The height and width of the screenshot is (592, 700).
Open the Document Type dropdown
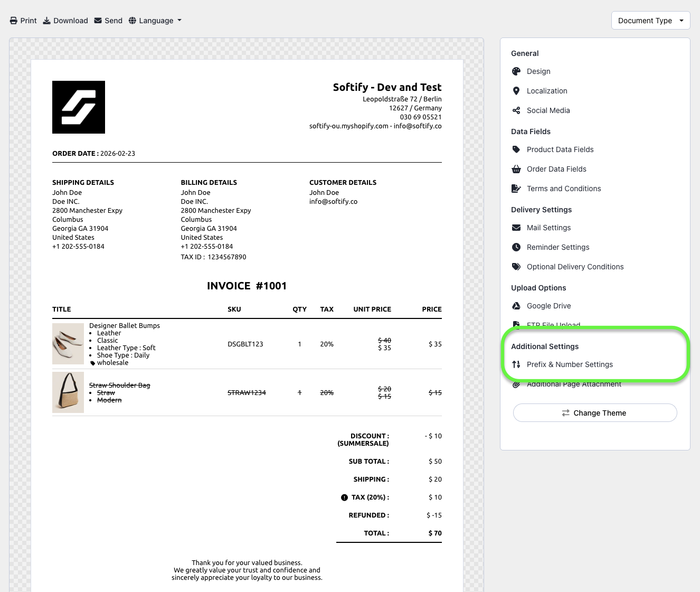650,21
